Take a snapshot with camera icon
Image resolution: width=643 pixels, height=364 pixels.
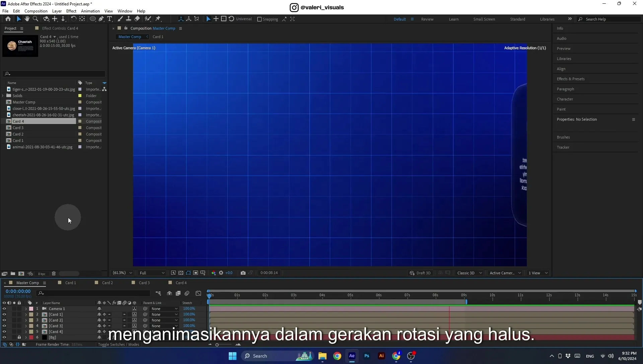tap(243, 273)
